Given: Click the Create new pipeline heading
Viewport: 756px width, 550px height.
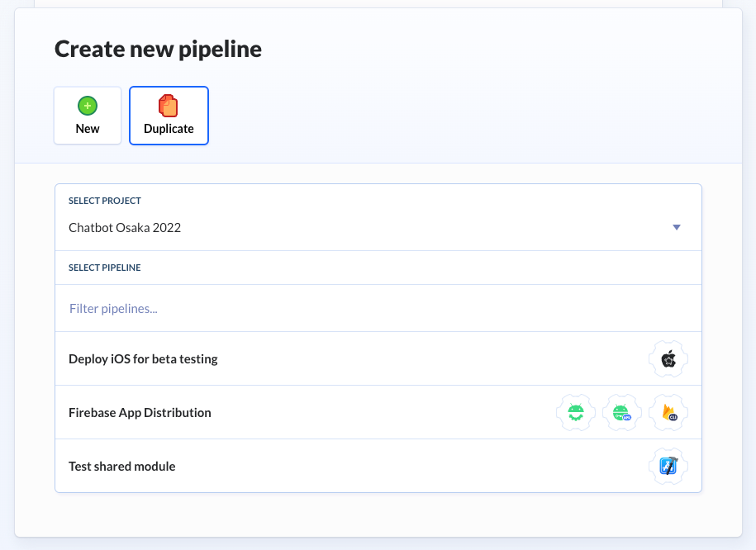Looking at the screenshot, I should click(x=158, y=50).
